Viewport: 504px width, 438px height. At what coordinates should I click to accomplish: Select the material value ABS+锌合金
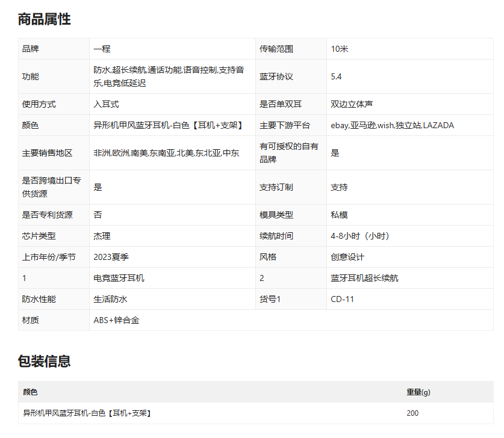click(x=116, y=320)
